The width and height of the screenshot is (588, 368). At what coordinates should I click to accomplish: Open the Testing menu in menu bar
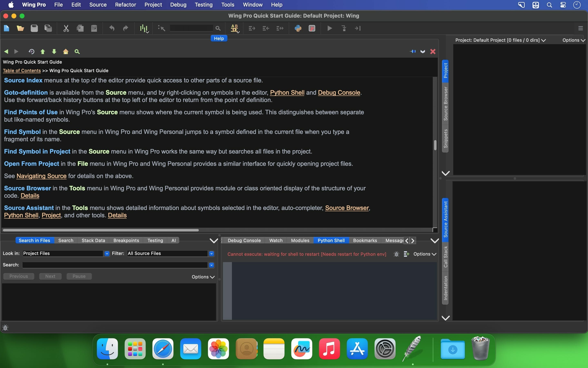pos(204,5)
